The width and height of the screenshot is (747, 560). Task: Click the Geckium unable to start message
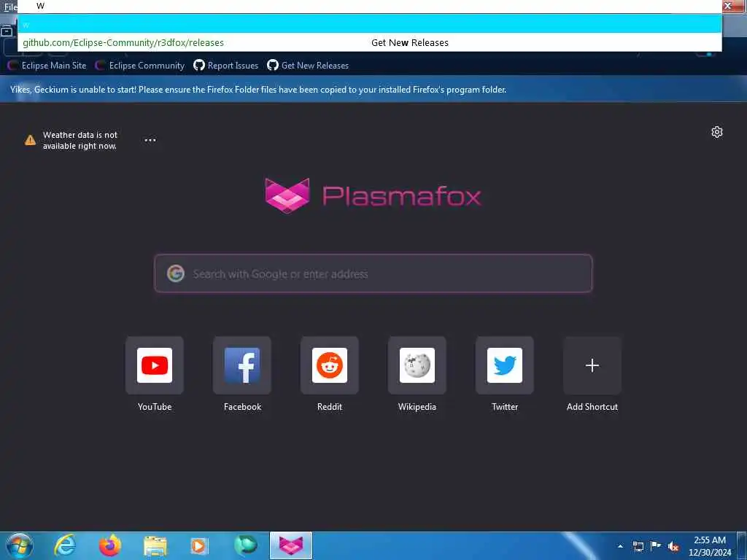pyautogui.click(x=258, y=90)
